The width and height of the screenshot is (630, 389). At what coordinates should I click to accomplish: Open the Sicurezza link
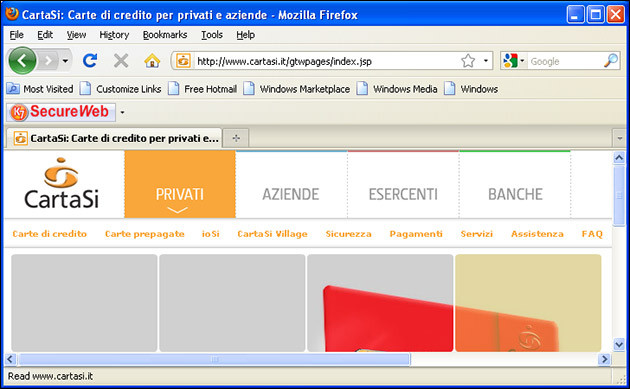[348, 234]
